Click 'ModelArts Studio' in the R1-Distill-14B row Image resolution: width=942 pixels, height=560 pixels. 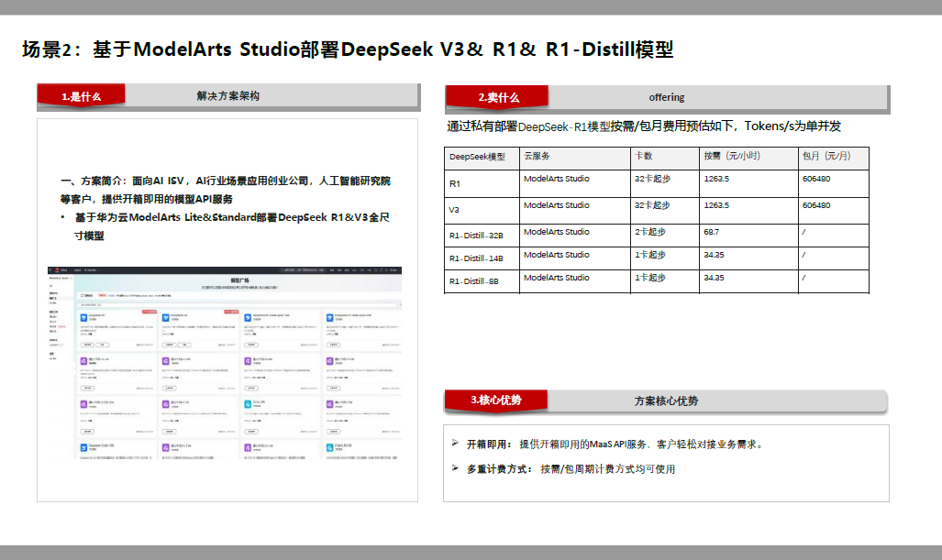557,255
